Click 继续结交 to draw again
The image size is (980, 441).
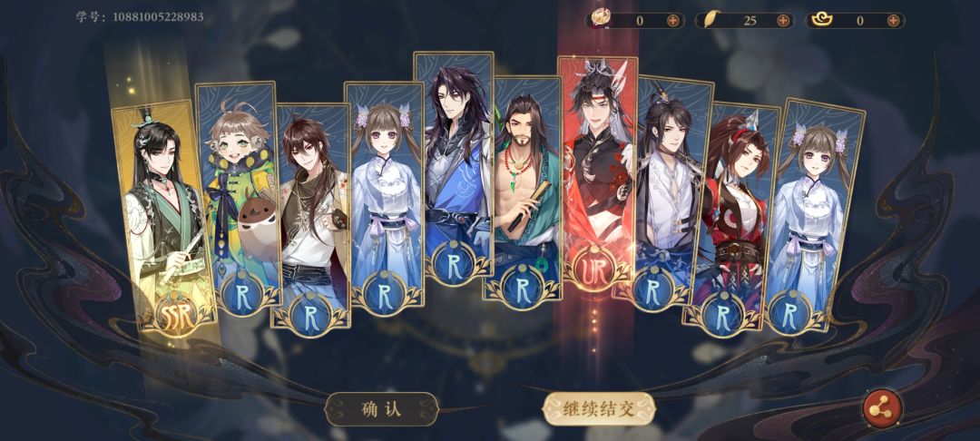(599, 410)
